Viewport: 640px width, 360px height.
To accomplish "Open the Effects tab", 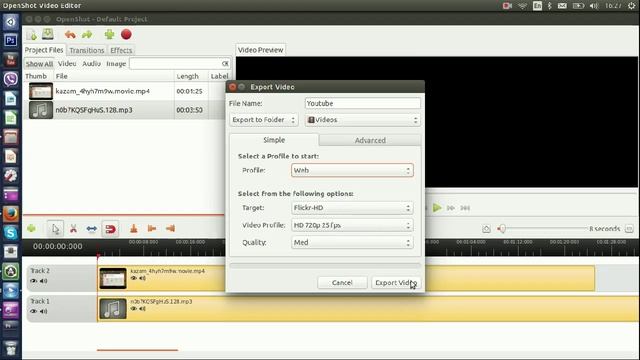I will pos(121,50).
